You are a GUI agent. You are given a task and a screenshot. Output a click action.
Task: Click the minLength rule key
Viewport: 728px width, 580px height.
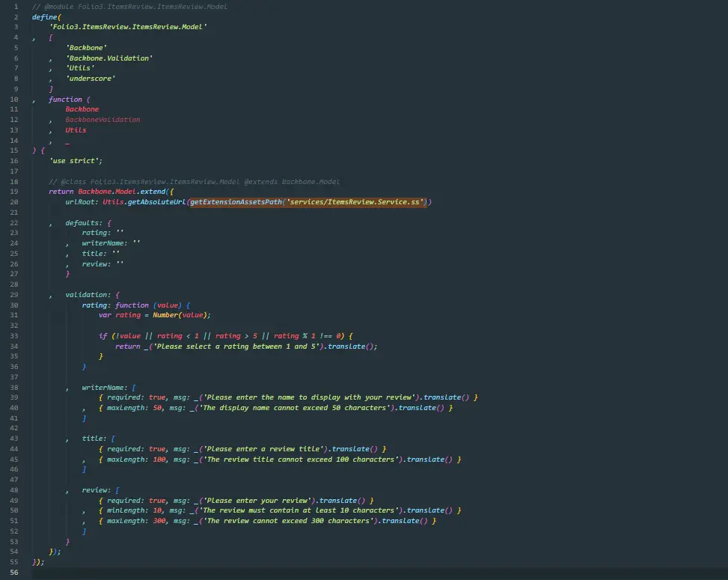[126, 510]
